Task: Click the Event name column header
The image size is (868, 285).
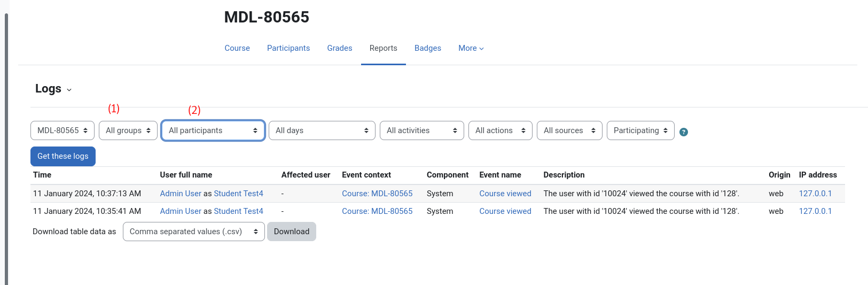Action: click(x=500, y=175)
